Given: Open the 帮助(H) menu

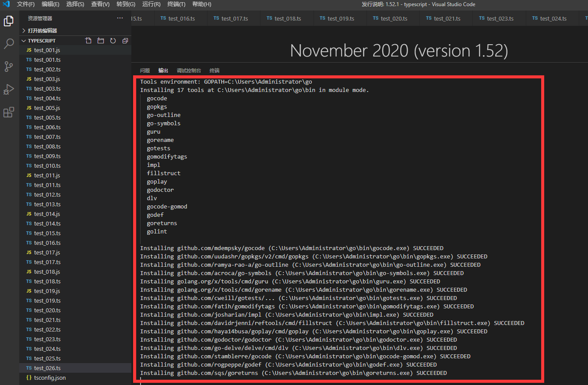Looking at the screenshot, I should [x=201, y=4].
